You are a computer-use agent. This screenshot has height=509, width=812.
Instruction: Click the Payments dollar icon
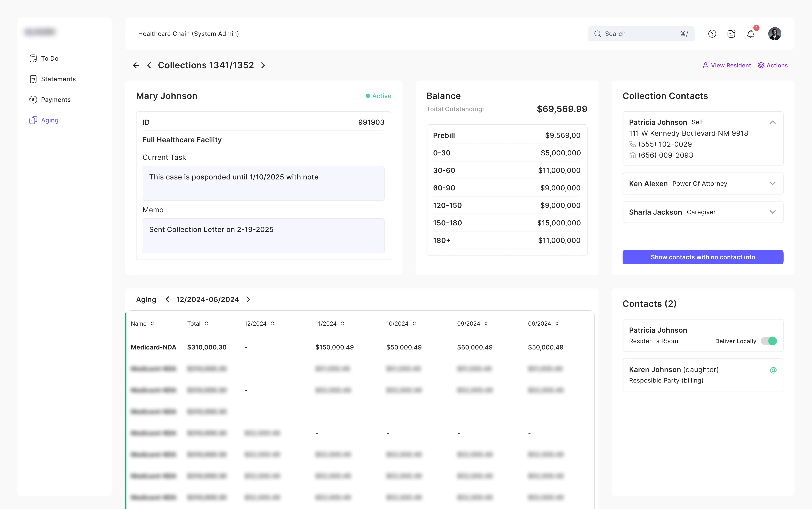click(33, 100)
